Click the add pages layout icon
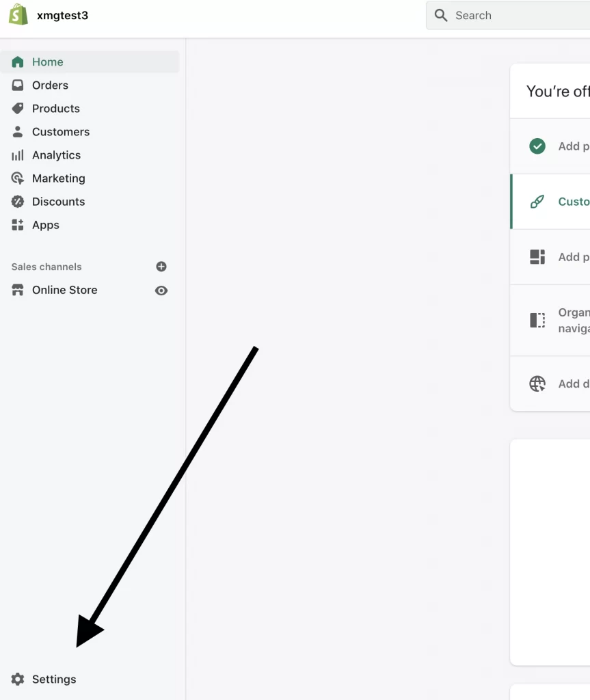590x700 pixels. click(x=537, y=257)
